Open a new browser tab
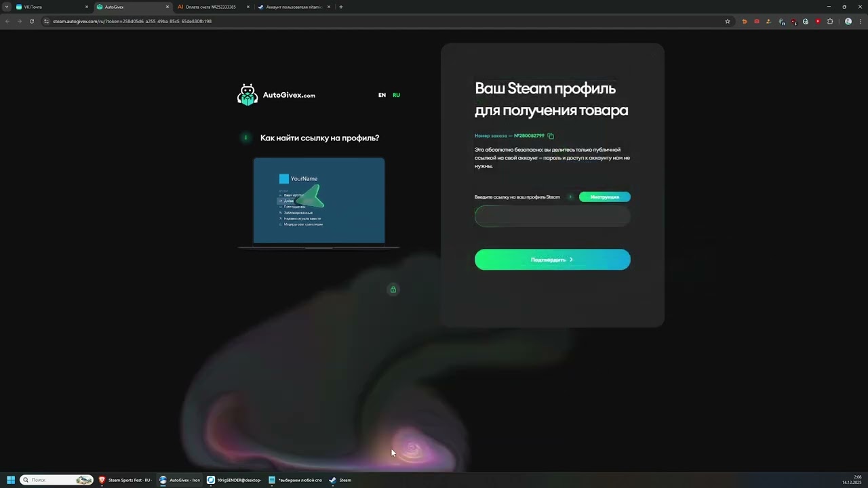The image size is (868, 488). point(341,7)
